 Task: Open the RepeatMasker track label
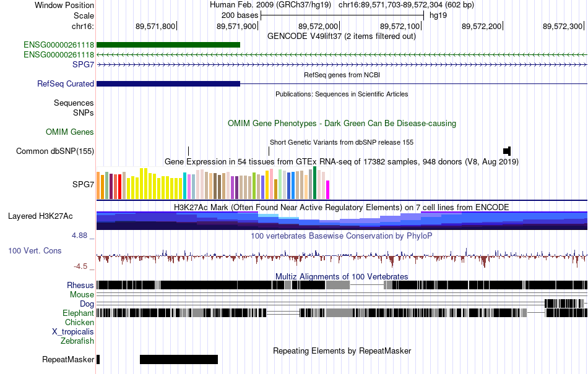[x=68, y=360]
